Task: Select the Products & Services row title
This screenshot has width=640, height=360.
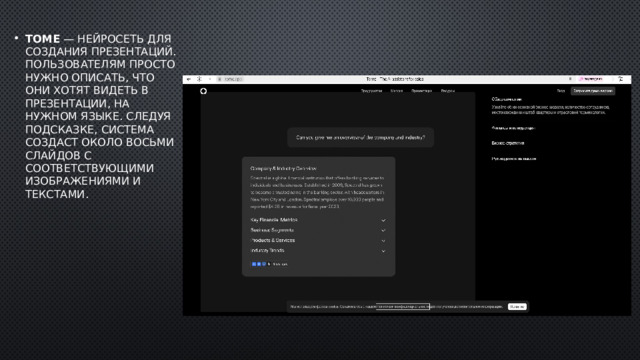Action: click(273, 240)
